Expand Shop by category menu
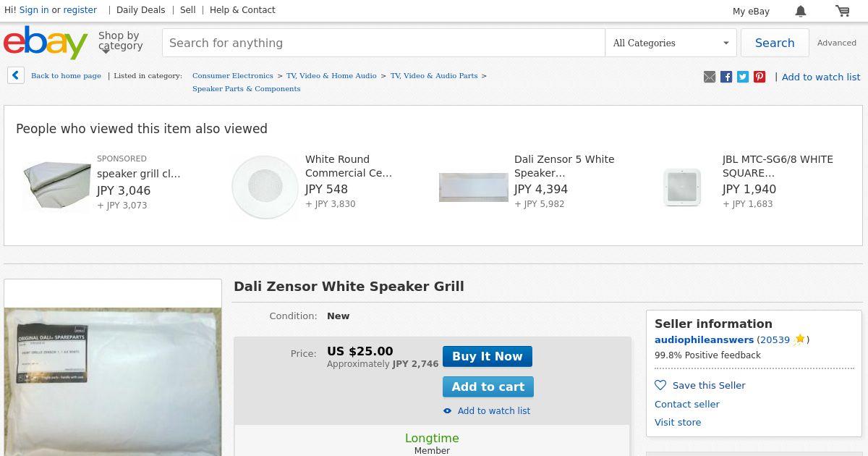 tap(120, 42)
